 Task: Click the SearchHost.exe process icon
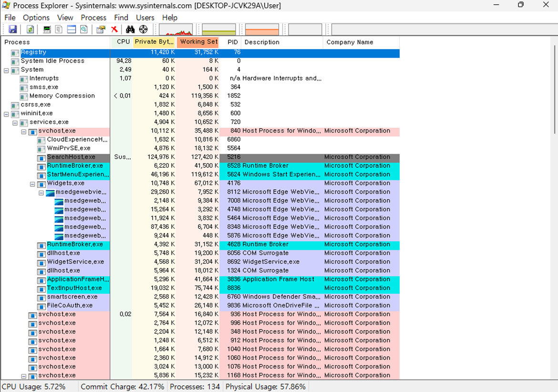click(41, 157)
